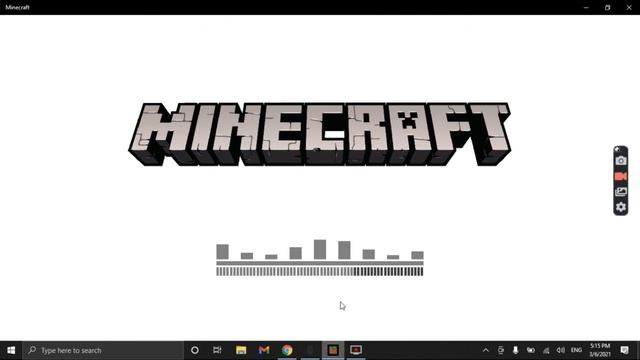Open Task View on the taskbar

(x=217, y=350)
